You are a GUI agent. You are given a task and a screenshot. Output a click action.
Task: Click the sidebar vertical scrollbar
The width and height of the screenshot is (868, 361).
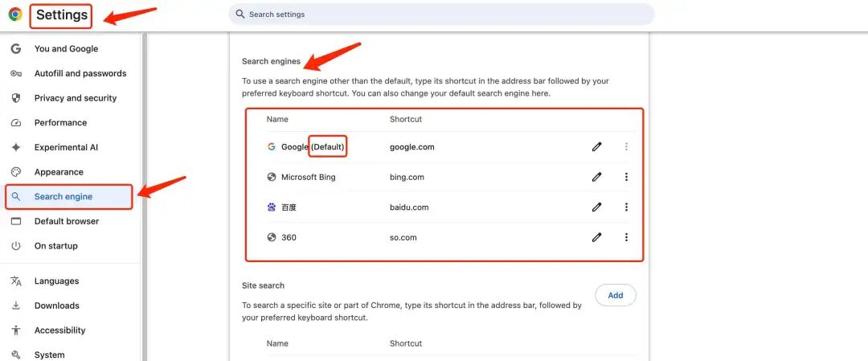pos(145,196)
